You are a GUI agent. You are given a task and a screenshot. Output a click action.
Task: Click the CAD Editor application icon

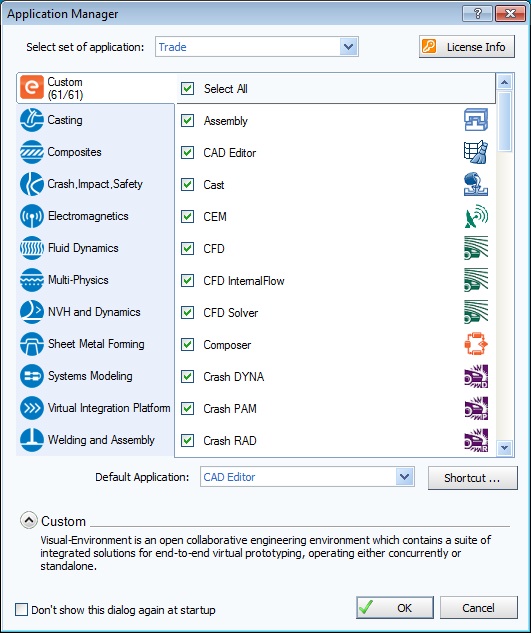pos(476,152)
